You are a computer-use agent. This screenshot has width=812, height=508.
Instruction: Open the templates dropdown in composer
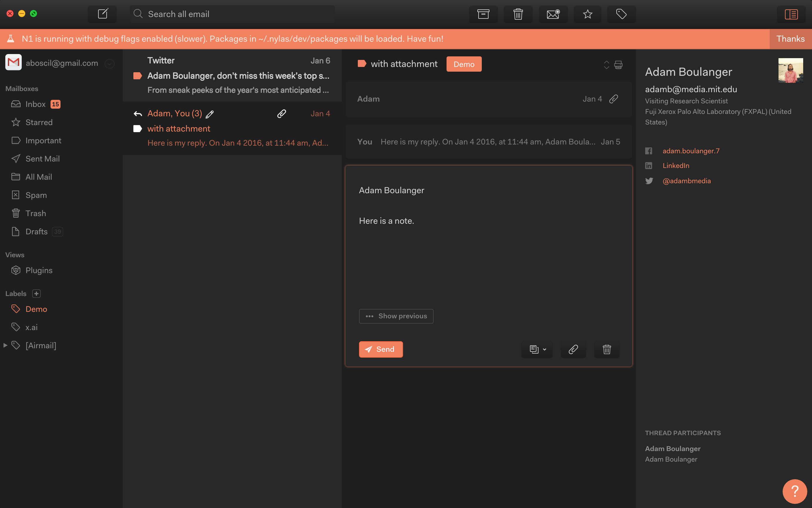[537, 349]
